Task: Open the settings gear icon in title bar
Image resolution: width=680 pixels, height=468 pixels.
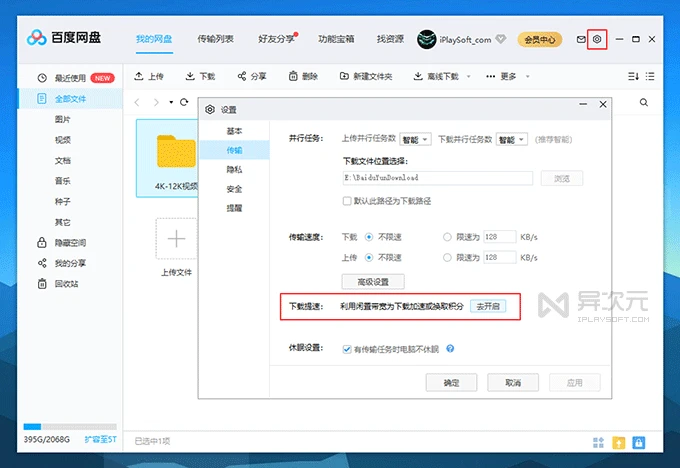Action: pyautogui.click(x=597, y=39)
